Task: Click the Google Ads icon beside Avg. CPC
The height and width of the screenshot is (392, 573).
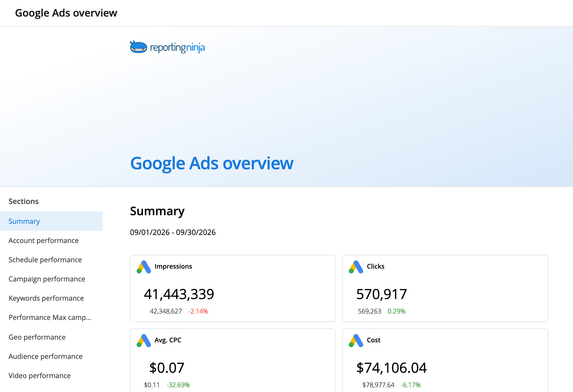Action: (144, 340)
